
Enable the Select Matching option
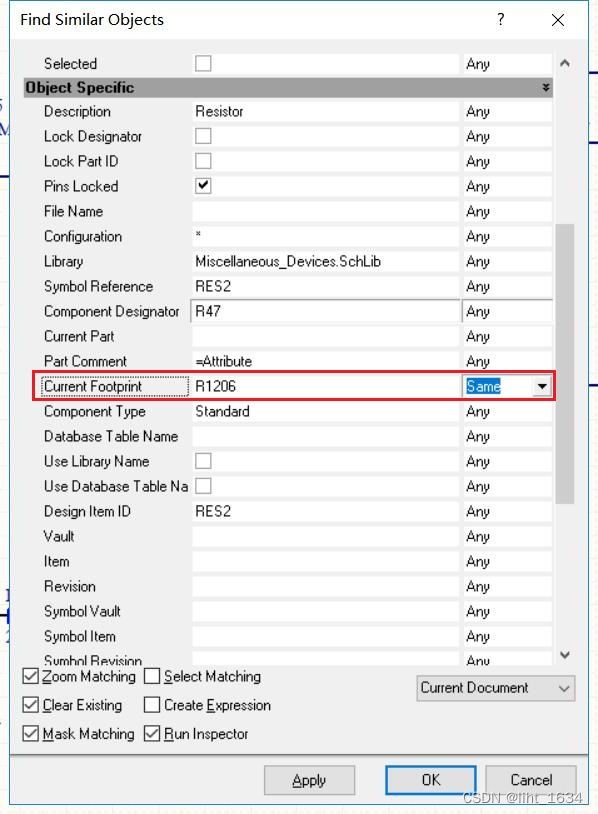pos(152,676)
